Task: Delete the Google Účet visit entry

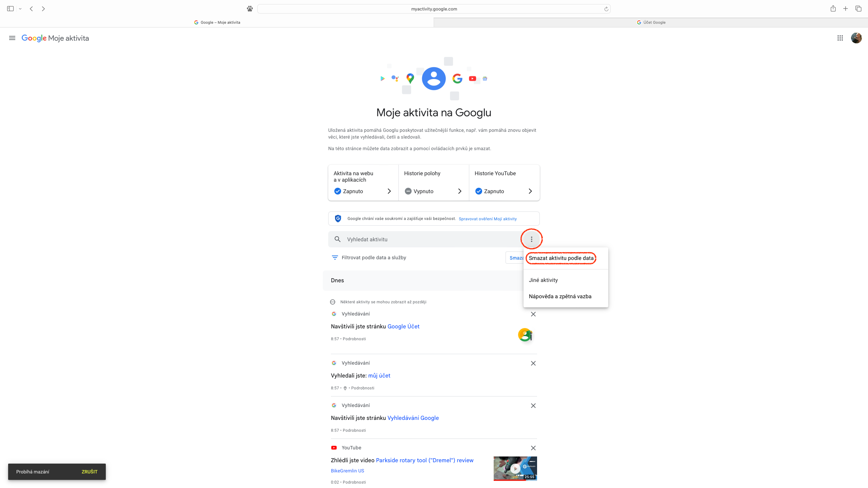Action: [533, 314]
